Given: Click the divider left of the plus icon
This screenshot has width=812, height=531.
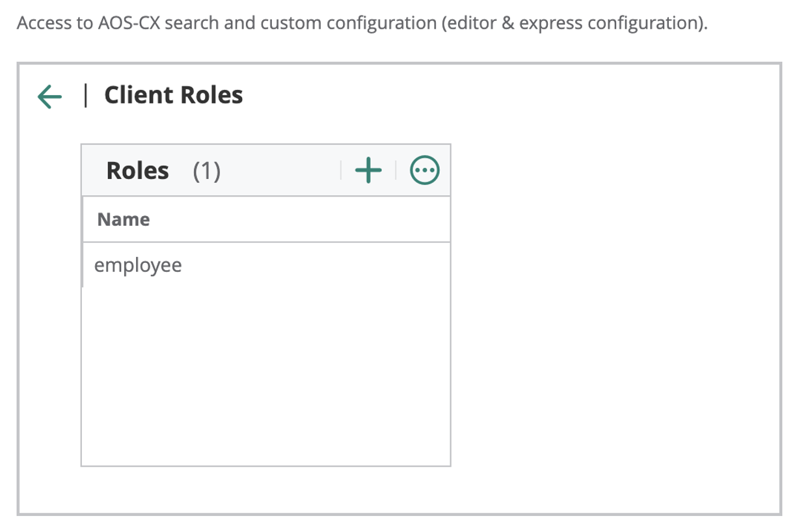Looking at the screenshot, I should coord(341,170).
